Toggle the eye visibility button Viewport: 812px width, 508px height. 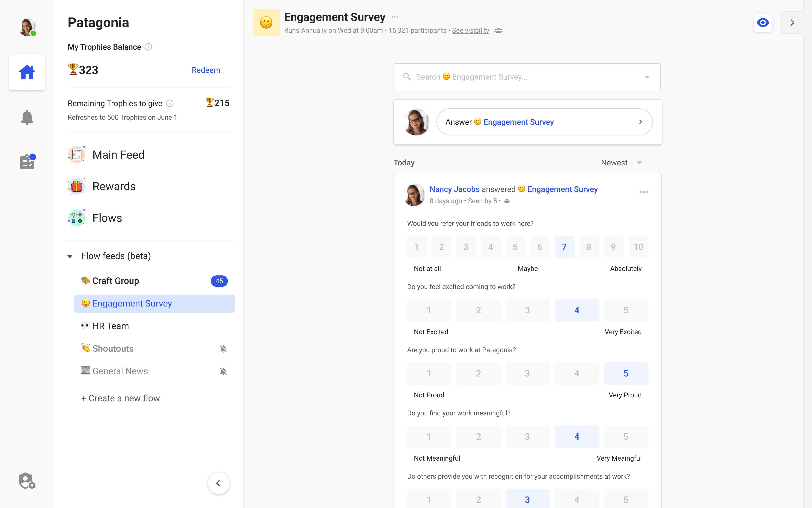(763, 23)
